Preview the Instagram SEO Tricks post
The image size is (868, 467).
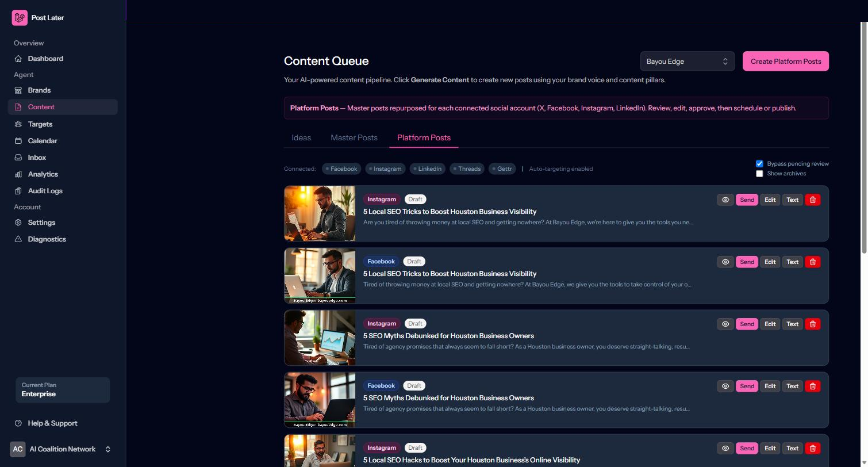[725, 200]
